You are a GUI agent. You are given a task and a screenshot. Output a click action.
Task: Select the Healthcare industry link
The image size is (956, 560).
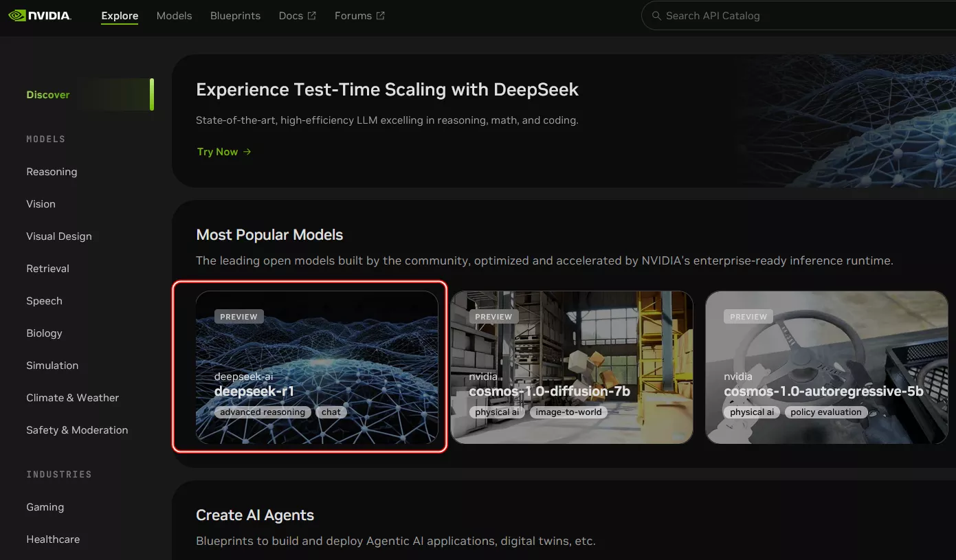pos(53,539)
